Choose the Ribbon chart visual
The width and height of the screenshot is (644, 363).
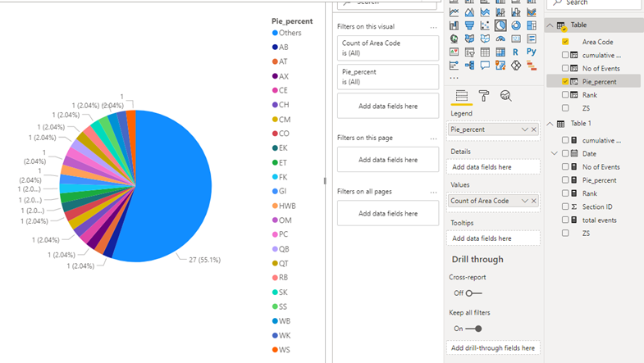click(x=532, y=12)
